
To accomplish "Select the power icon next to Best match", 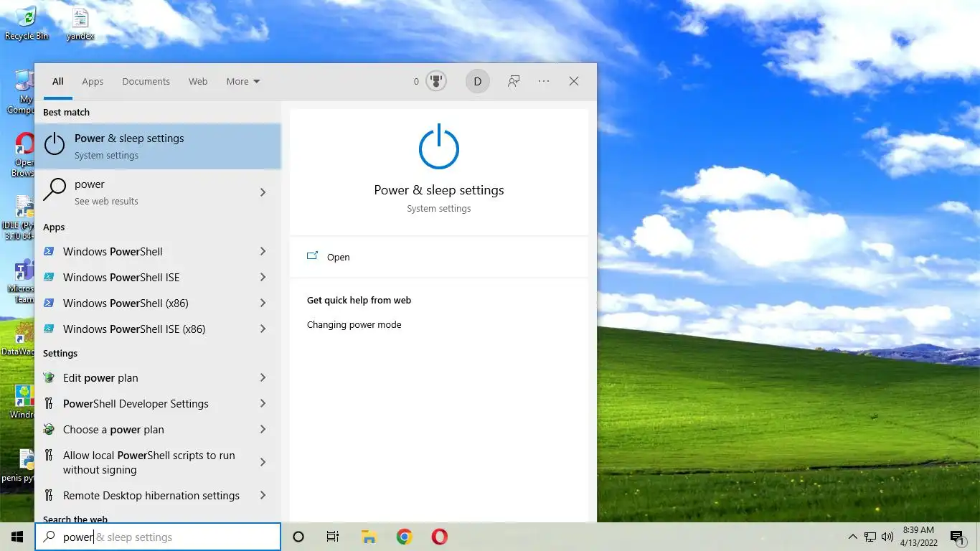I will [55, 145].
